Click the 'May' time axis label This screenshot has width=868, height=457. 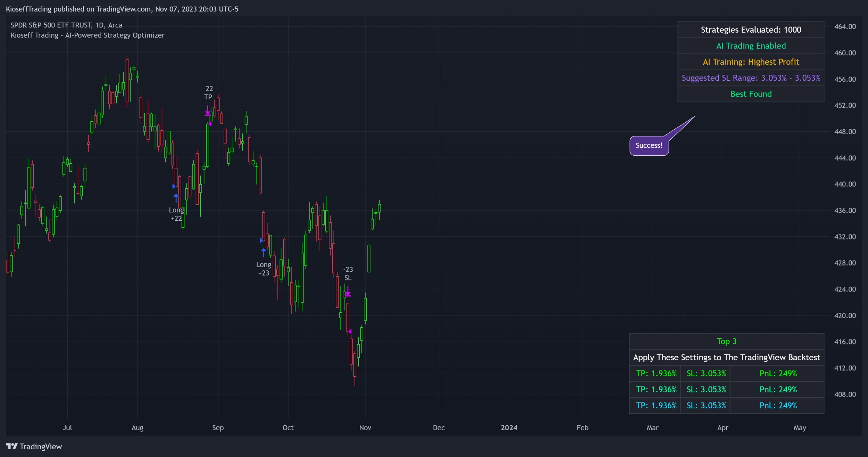800,428
